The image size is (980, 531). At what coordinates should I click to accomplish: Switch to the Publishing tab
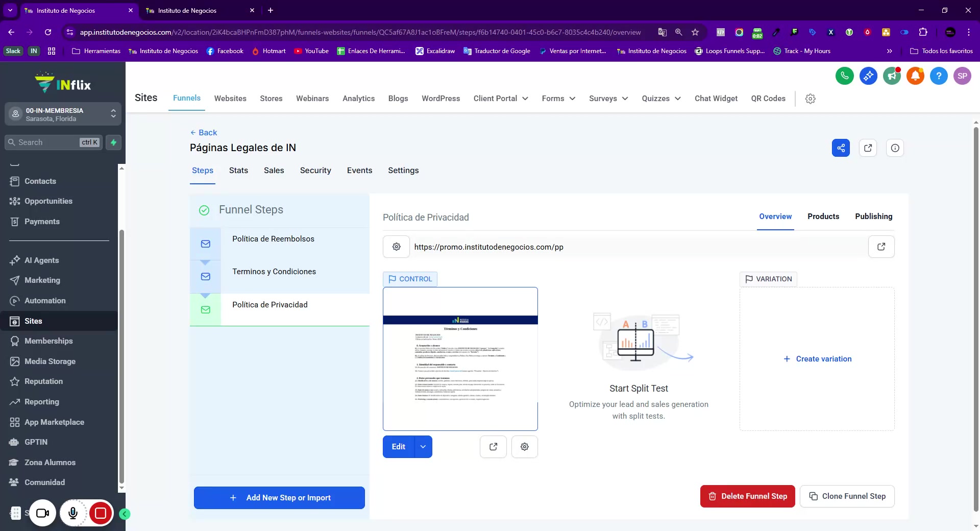pyautogui.click(x=874, y=216)
